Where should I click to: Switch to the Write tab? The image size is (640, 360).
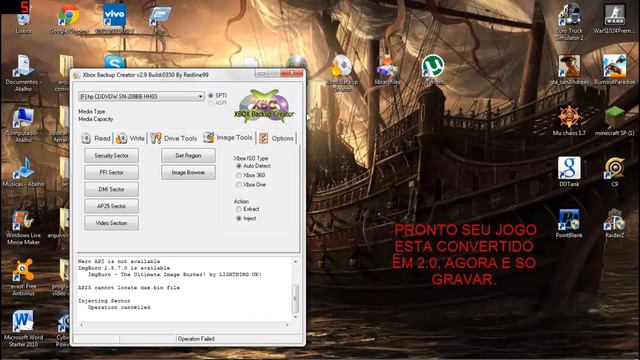click(x=131, y=139)
